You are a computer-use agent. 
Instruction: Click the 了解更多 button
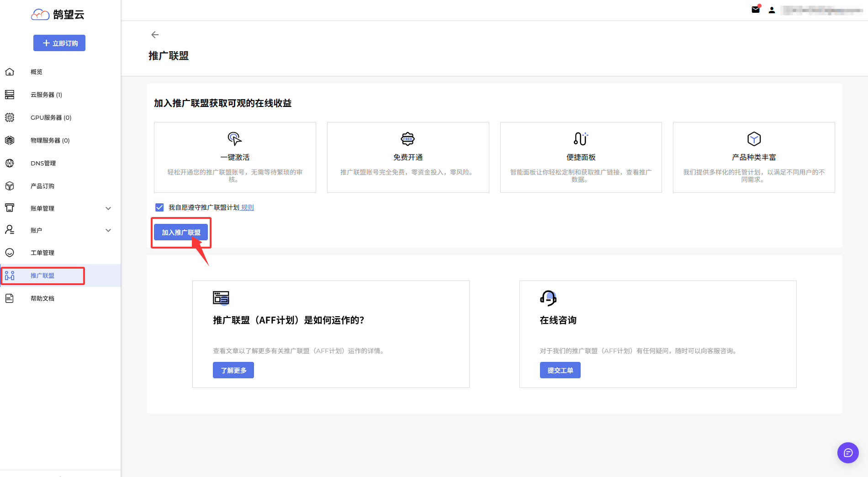coord(233,370)
